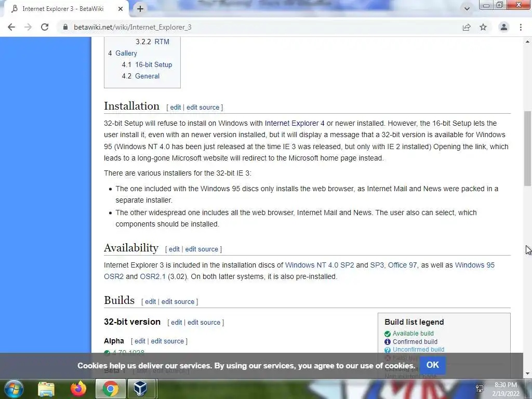Click the scrollbar up arrow
This screenshot has width=532, height=399.
[x=527, y=42]
